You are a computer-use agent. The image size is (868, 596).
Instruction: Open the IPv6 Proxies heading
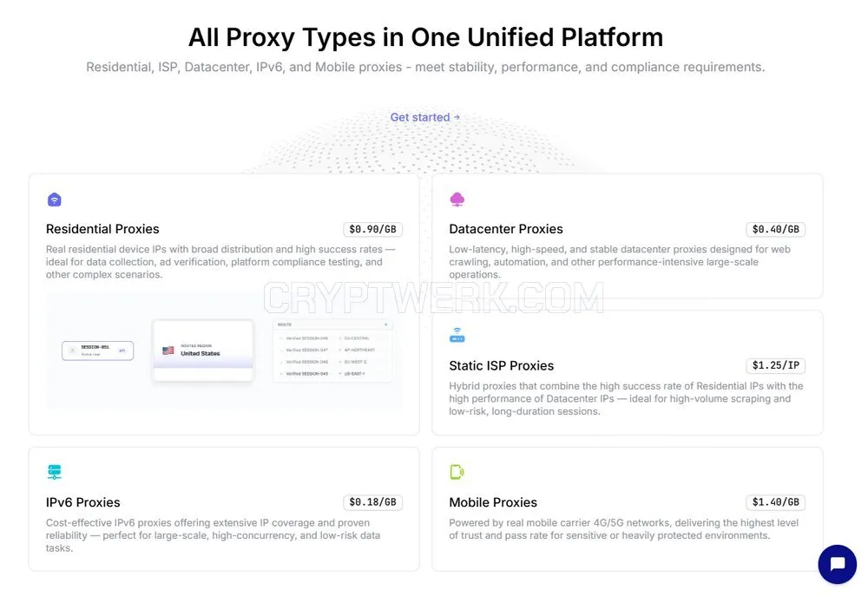pos(83,502)
